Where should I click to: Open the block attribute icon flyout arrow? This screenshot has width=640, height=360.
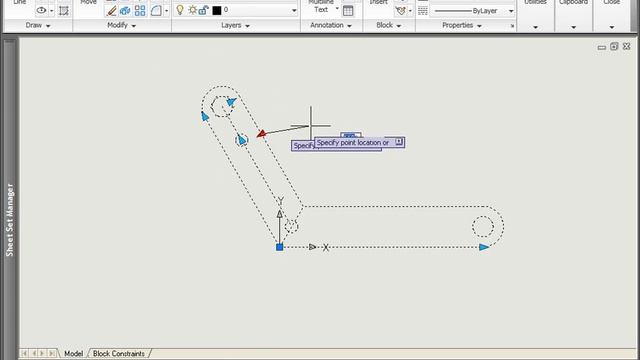[x=410, y=11]
